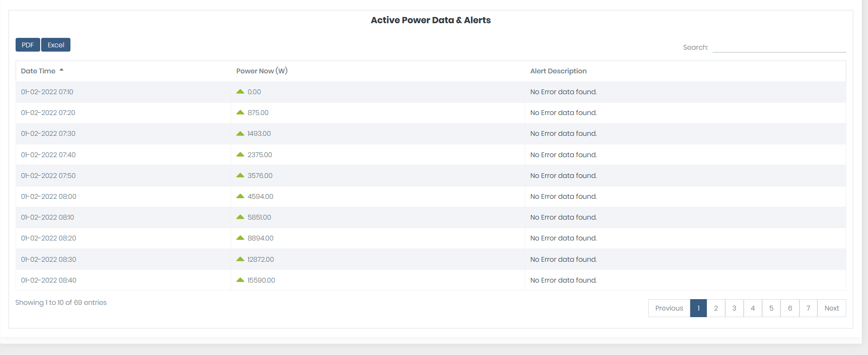Click the green arrow next to 875.00
The height and width of the screenshot is (355, 868).
pos(240,113)
